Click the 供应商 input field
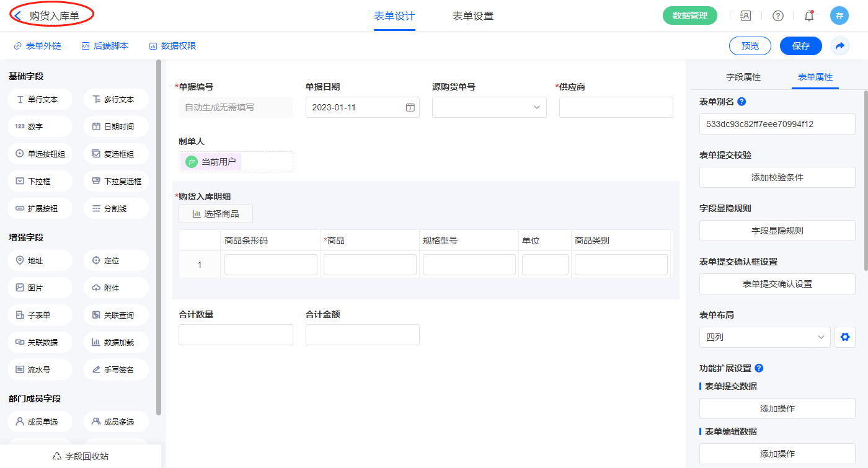 click(616, 107)
